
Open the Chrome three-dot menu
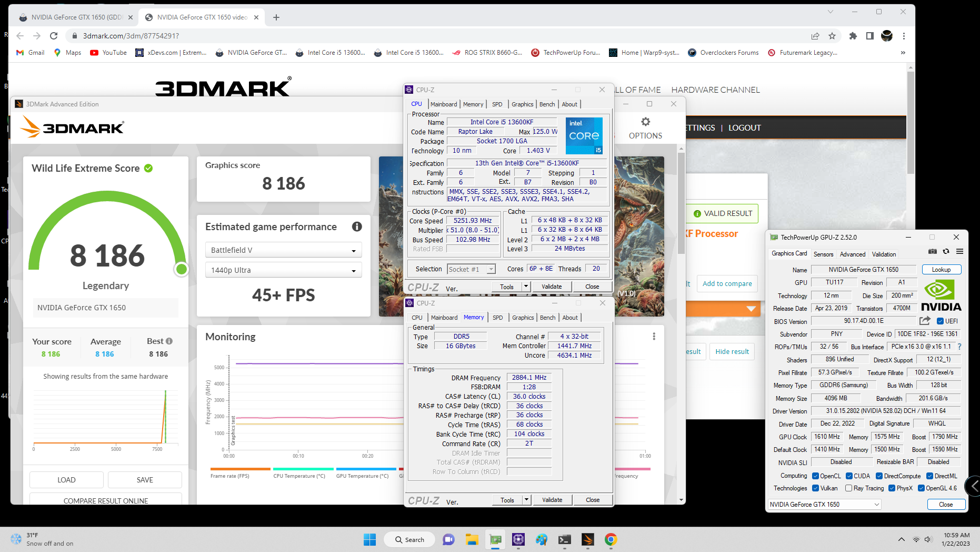pyautogui.click(x=904, y=36)
